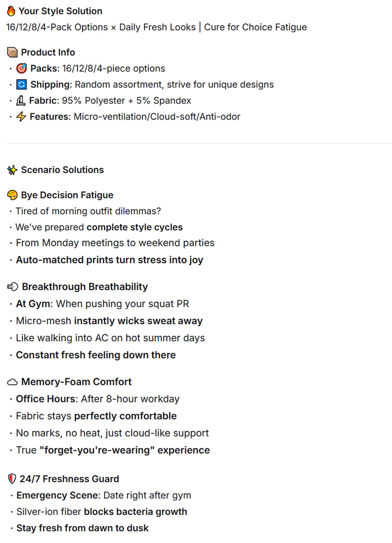Click the Auto-matched prints turn stress into joy line
392x543 pixels.
coord(109,260)
